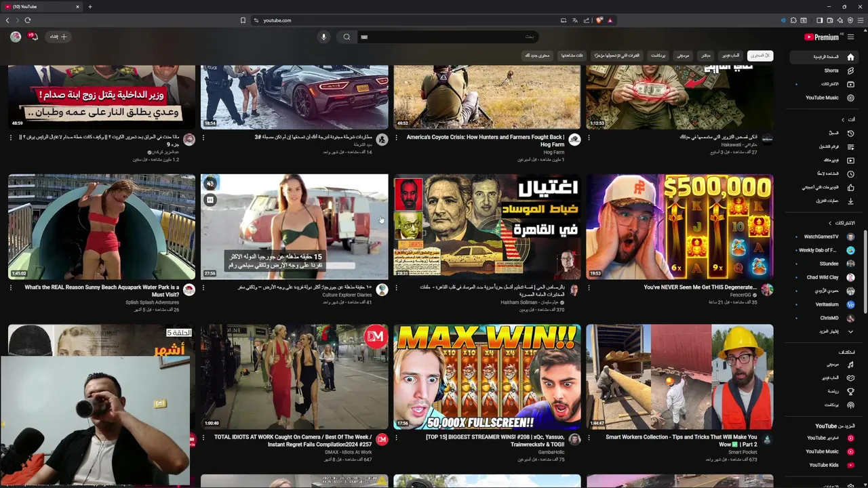Expand the Subscriptions (الاشتراكات) header chevron
Image resolution: width=868 pixels, height=488 pixels.
[x=829, y=223]
